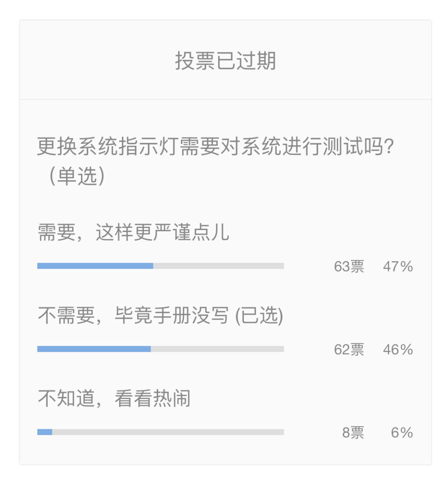Image resolution: width=448 pixels, height=482 pixels.
Task: Select option 需要，这样更严谨点儿
Action: tap(133, 232)
